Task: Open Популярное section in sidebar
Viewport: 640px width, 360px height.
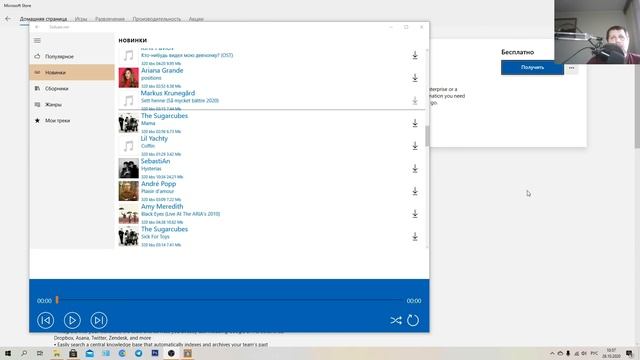Action: [72, 56]
